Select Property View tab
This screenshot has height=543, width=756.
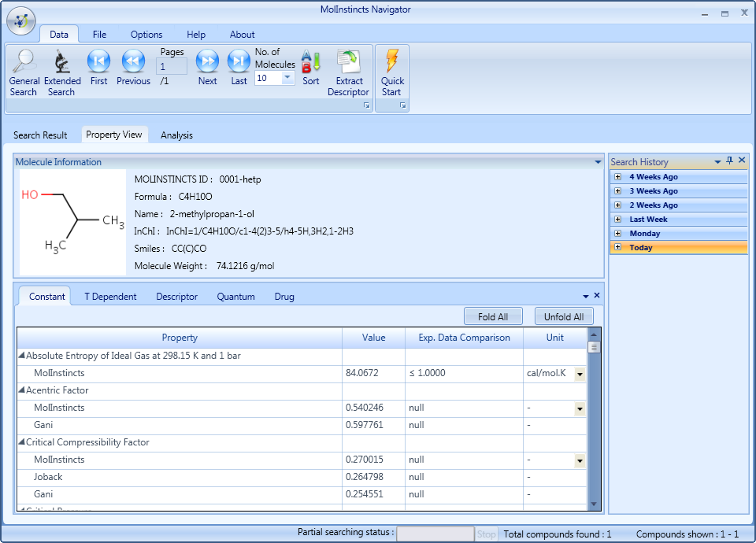113,135
